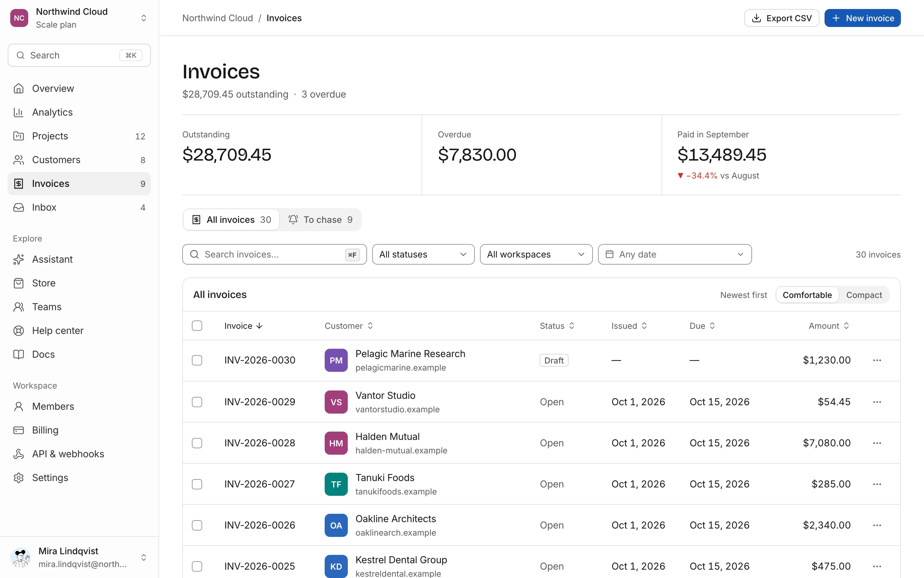The width and height of the screenshot is (924, 578).
Task: Click Mira Lindqvist's avatar
Action: coord(21,557)
